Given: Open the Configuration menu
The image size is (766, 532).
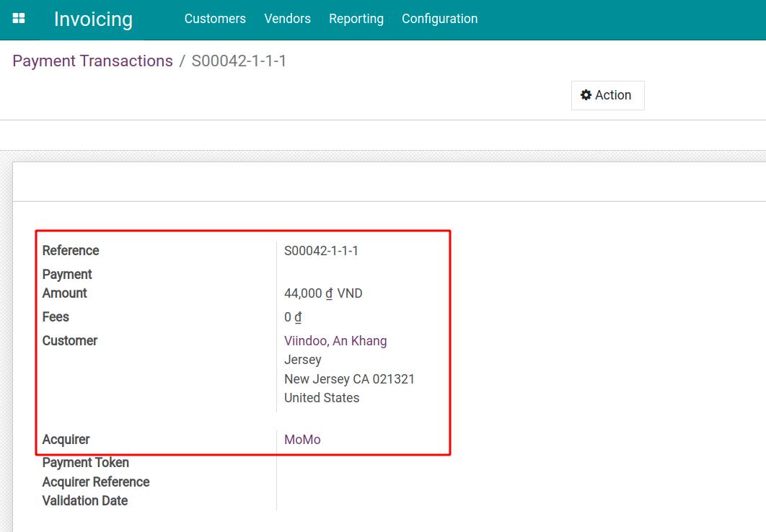Looking at the screenshot, I should [439, 19].
